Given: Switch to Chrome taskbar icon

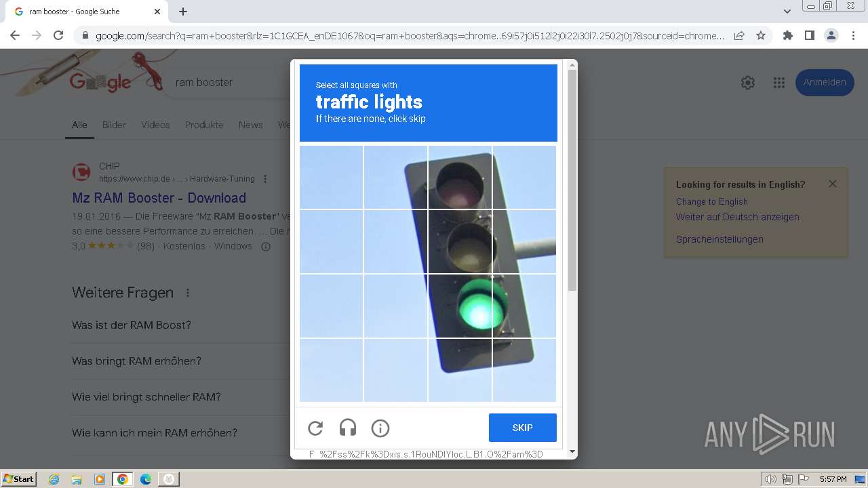Looking at the screenshot, I should (x=123, y=479).
